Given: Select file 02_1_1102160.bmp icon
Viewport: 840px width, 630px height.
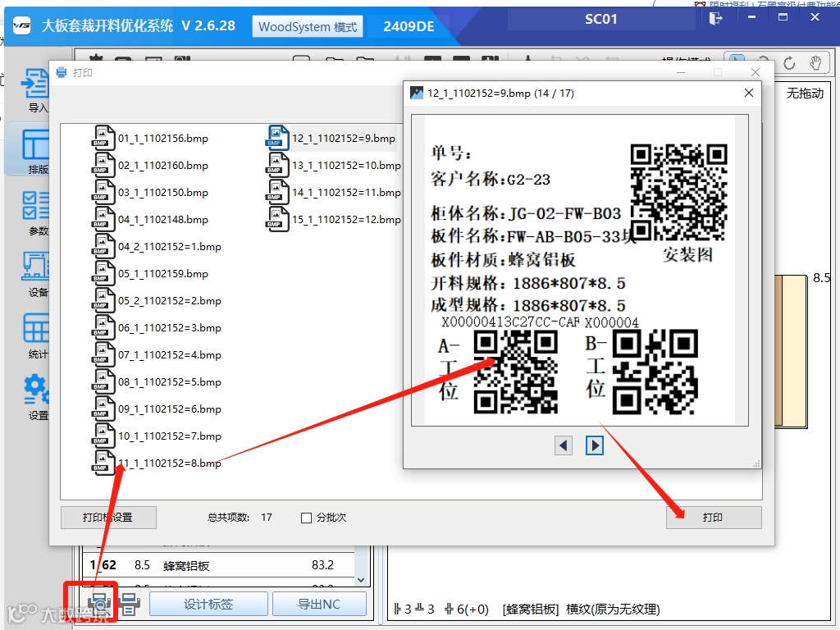Looking at the screenshot, I should point(103,165).
